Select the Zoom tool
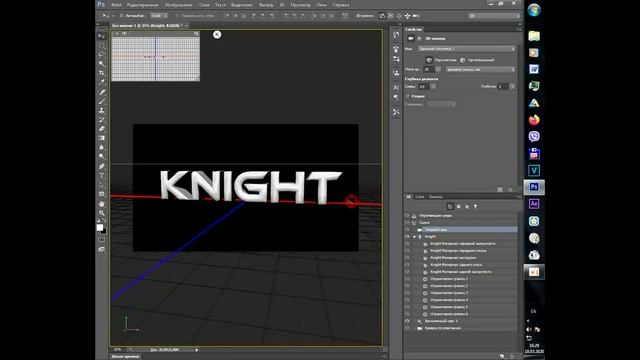 102,213
